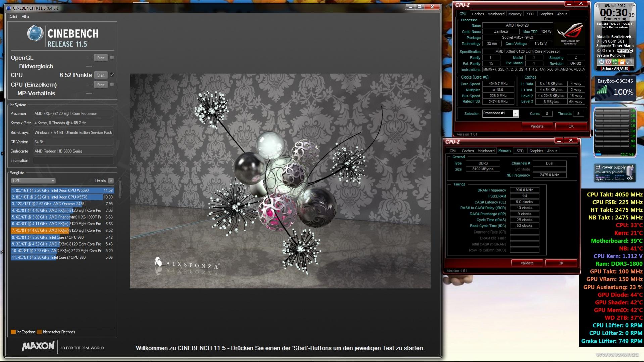
Task: Click OK in the upper CPU-Z window
Action: click(571, 126)
